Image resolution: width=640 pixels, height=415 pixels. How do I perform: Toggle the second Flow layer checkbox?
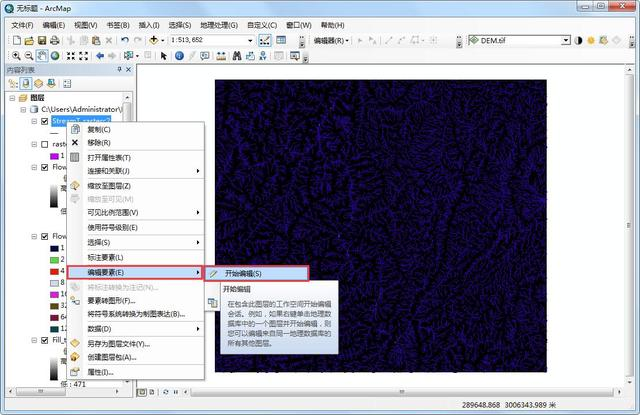pos(45,236)
